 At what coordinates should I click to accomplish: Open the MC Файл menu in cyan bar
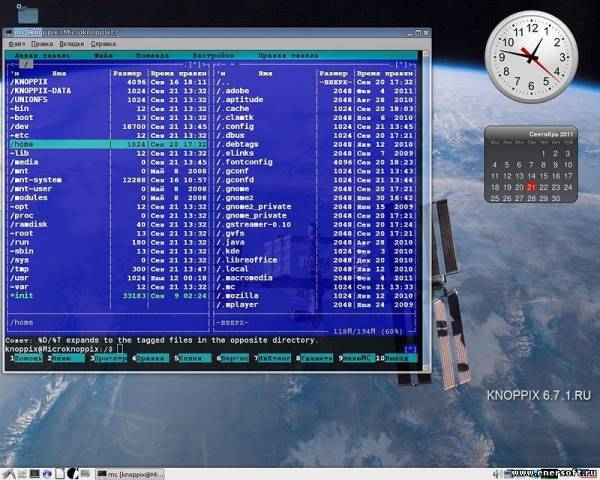pyautogui.click(x=104, y=56)
